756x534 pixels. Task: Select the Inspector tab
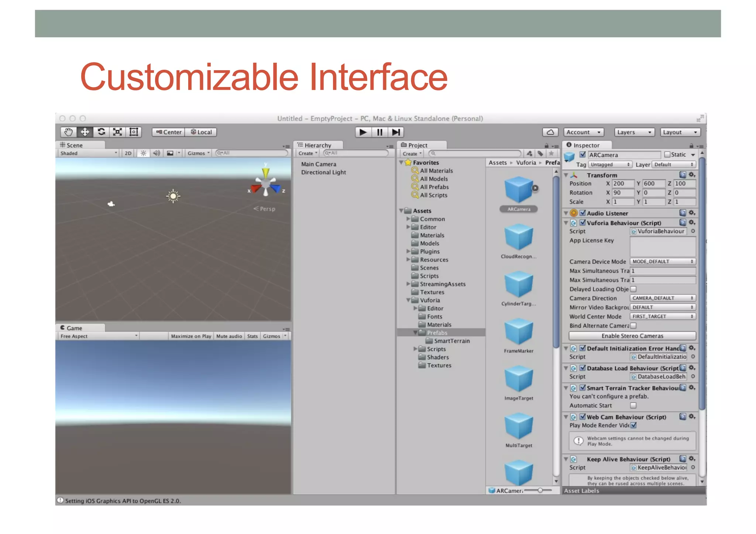[x=587, y=145]
